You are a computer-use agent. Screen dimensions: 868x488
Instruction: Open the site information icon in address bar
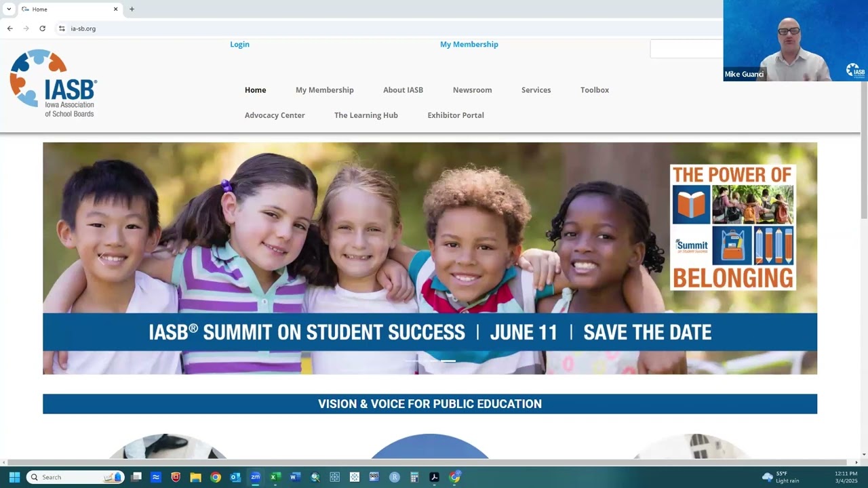coord(62,28)
